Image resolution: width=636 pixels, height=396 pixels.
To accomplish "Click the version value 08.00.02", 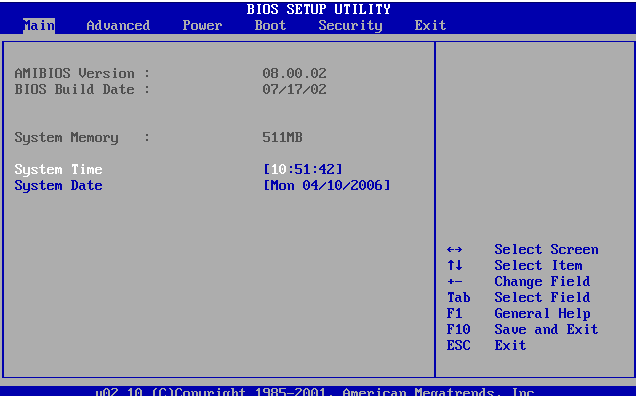I will [294, 73].
